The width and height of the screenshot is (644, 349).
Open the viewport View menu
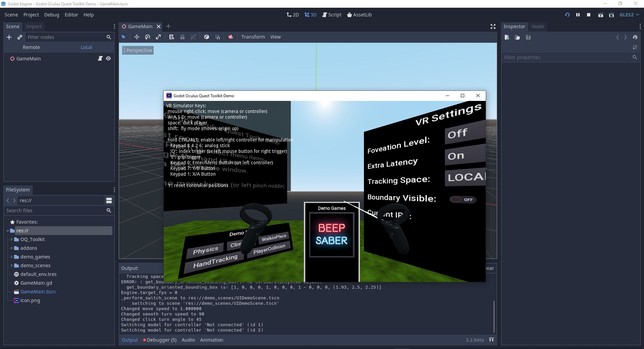tap(275, 37)
